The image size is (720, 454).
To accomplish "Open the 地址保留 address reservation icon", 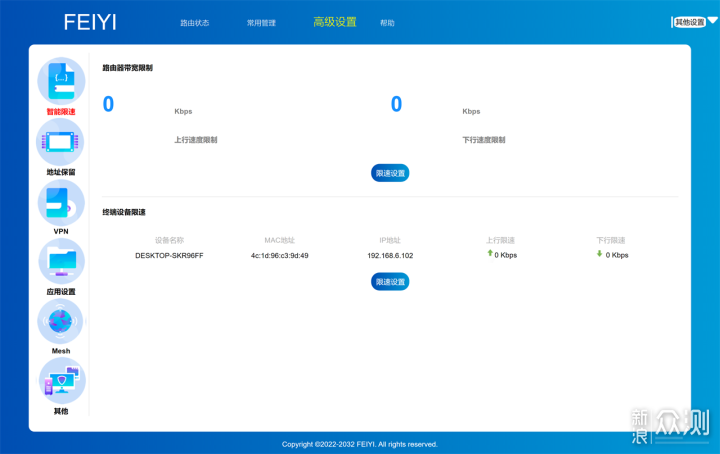I will (60, 142).
